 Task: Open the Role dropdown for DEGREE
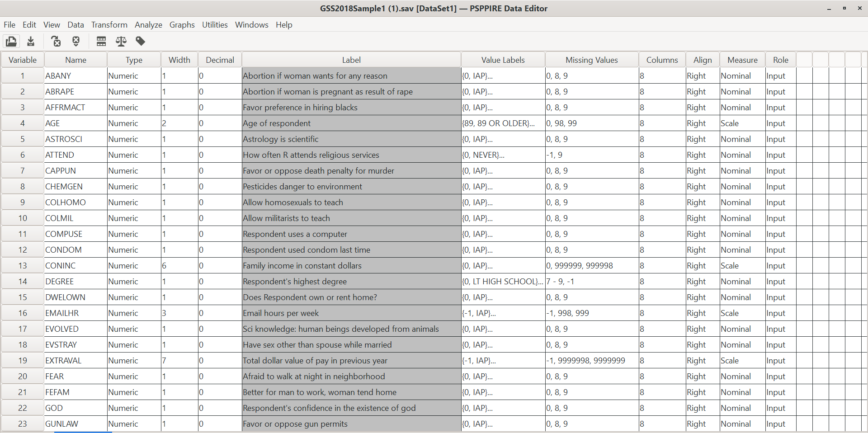pos(780,281)
